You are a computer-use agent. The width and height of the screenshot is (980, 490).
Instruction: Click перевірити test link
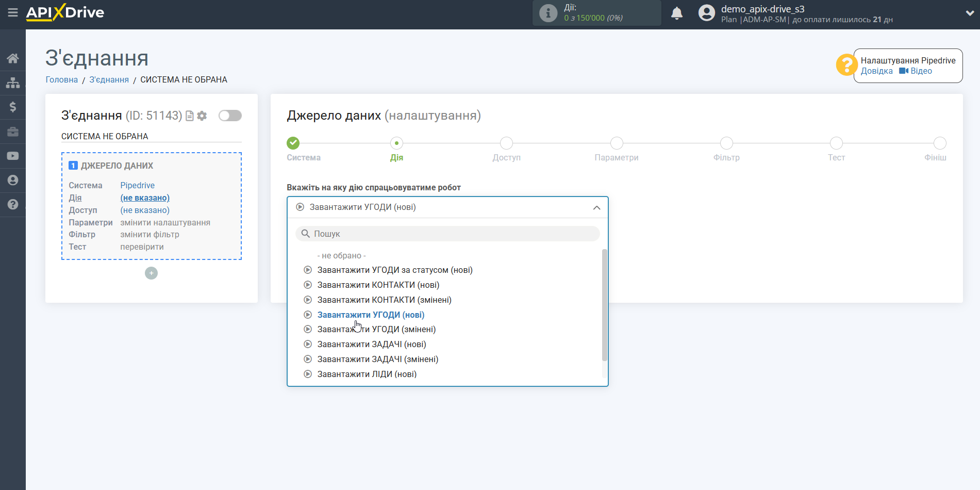coord(142,247)
